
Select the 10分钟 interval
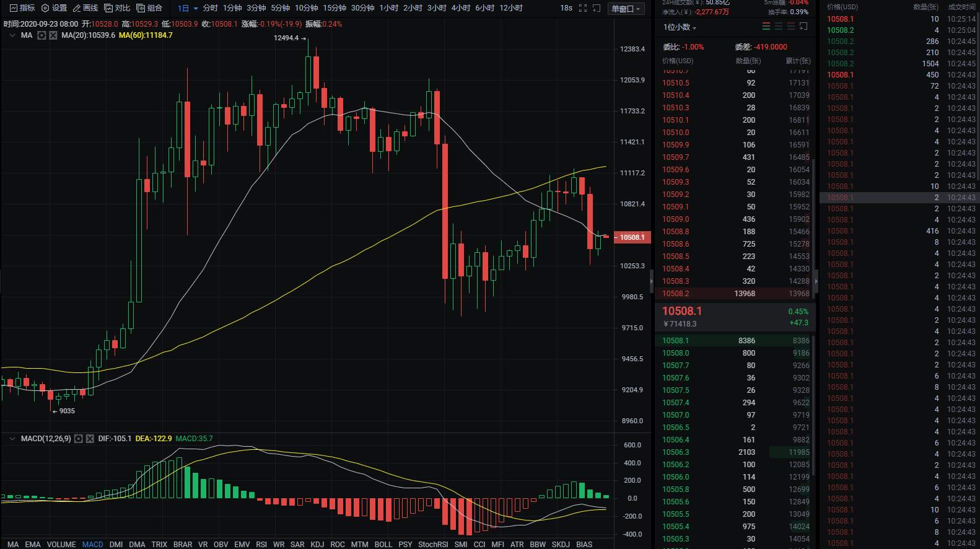pyautogui.click(x=307, y=8)
